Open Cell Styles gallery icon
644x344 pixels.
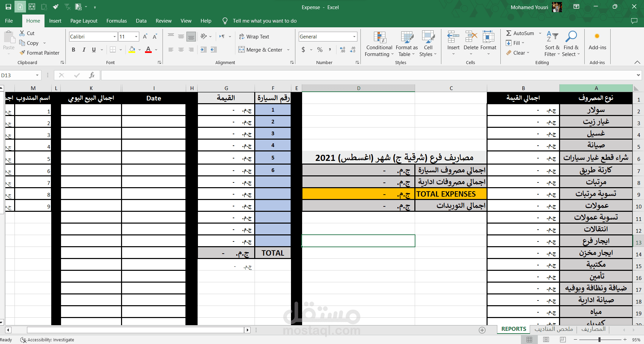(x=428, y=37)
